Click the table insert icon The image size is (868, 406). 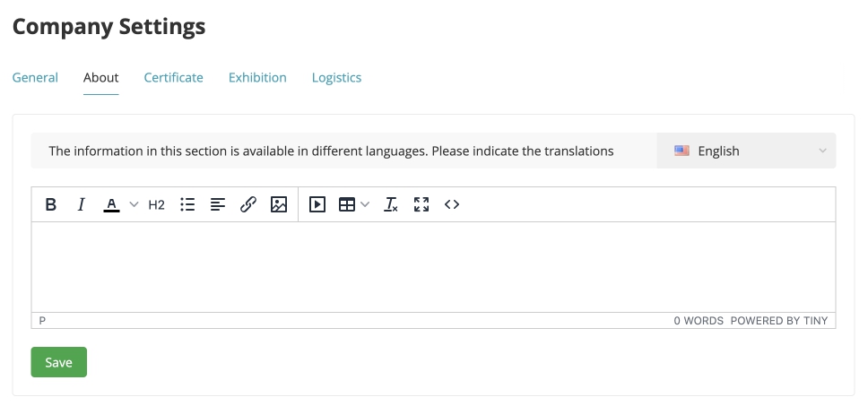(347, 204)
